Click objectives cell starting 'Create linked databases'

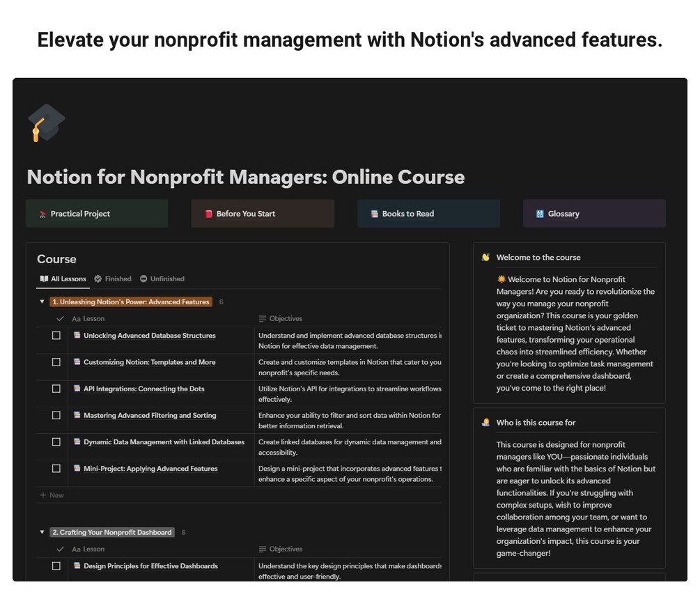[348, 447]
